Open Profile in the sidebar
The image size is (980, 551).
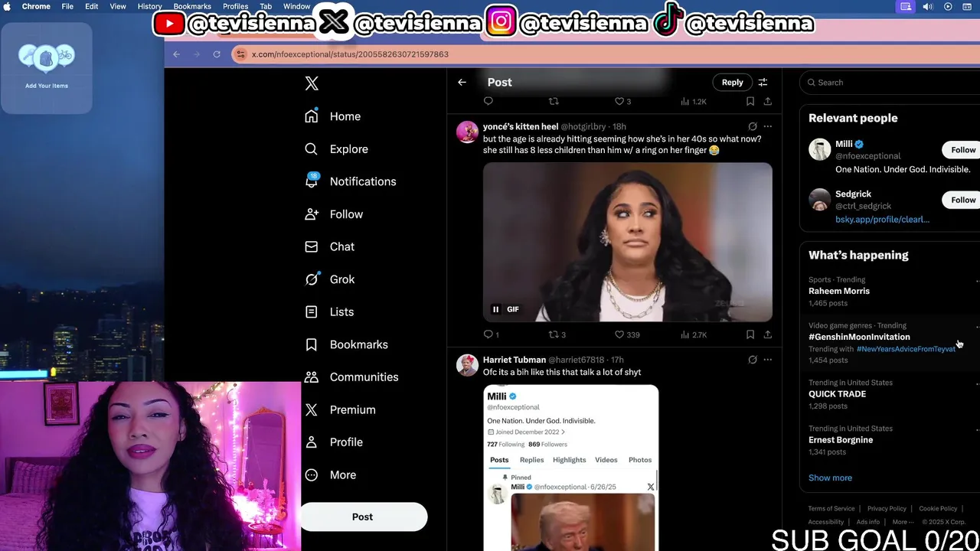point(333,442)
